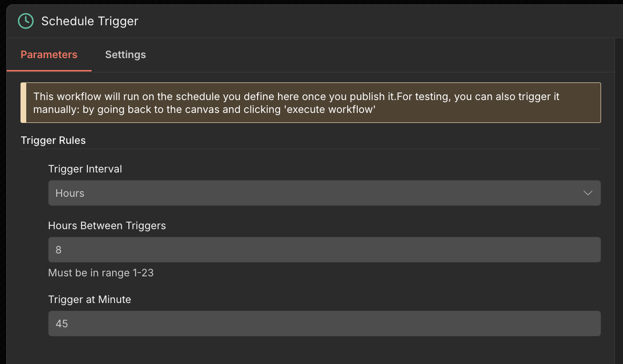Click the value 8 in hours field
This screenshot has width=623, height=364.
coord(59,250)
